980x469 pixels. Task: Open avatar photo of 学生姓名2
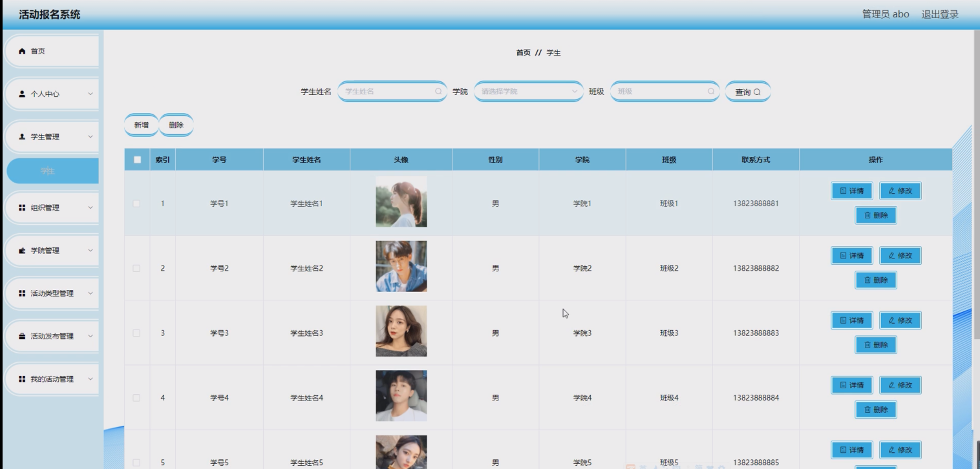pos(401,267)
